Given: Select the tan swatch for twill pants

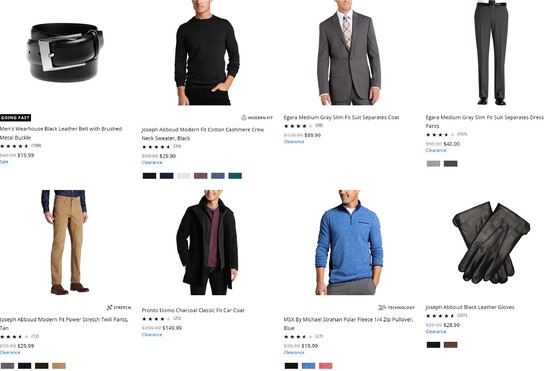Looking at the screenshot, I should point(59,366).
